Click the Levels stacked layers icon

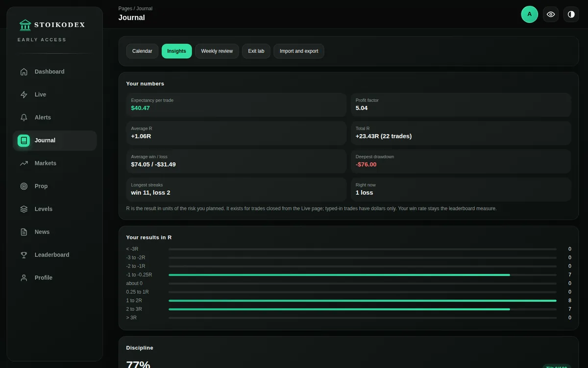click(x=24, y=209)
